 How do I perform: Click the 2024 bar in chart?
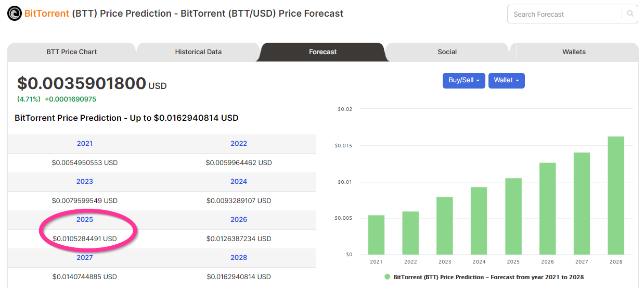(x=479, y=221)
